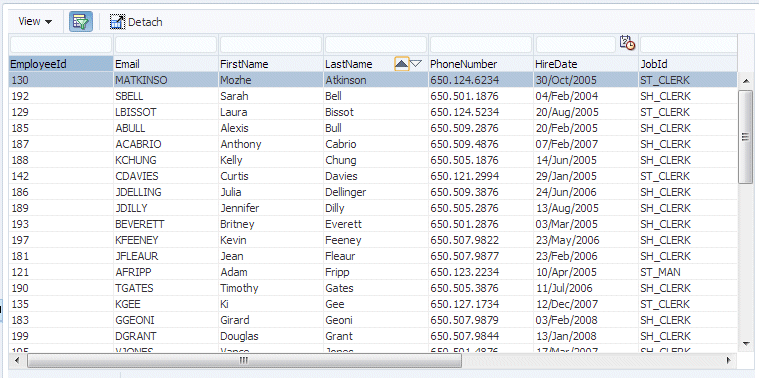Viewport: 759px width, 378px height.
Task: Click horizontal scrollbar right arrow
Action: [728, 361]
